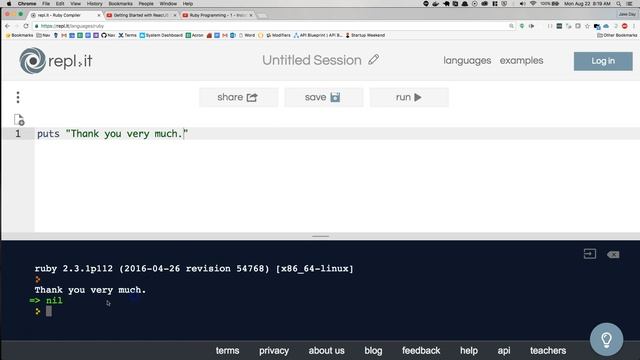Click the new file icon
640x360 pixels.
coord(19,120)
